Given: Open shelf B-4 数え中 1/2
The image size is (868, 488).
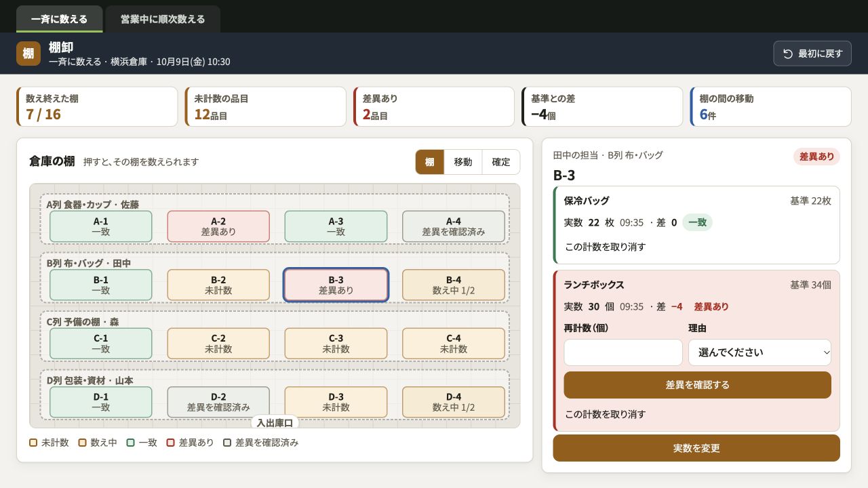Looking at the screenshot, I should [454, 285].
